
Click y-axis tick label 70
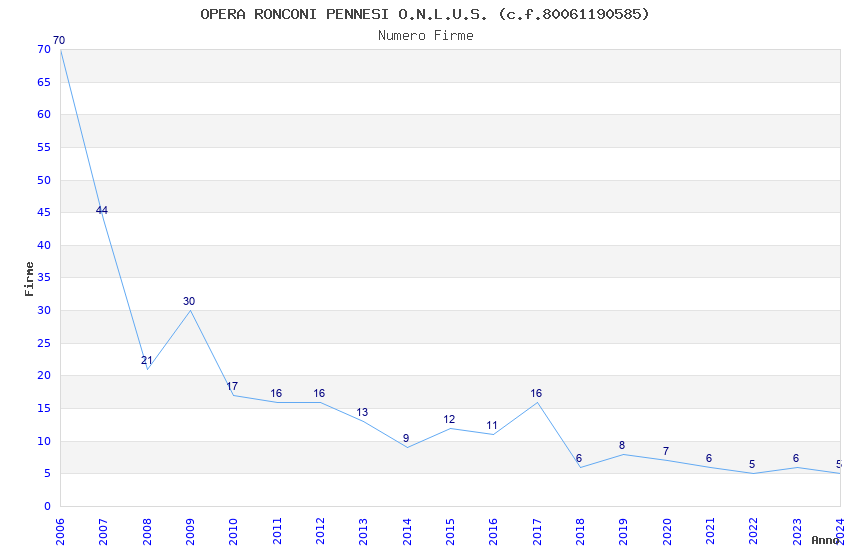44,49
